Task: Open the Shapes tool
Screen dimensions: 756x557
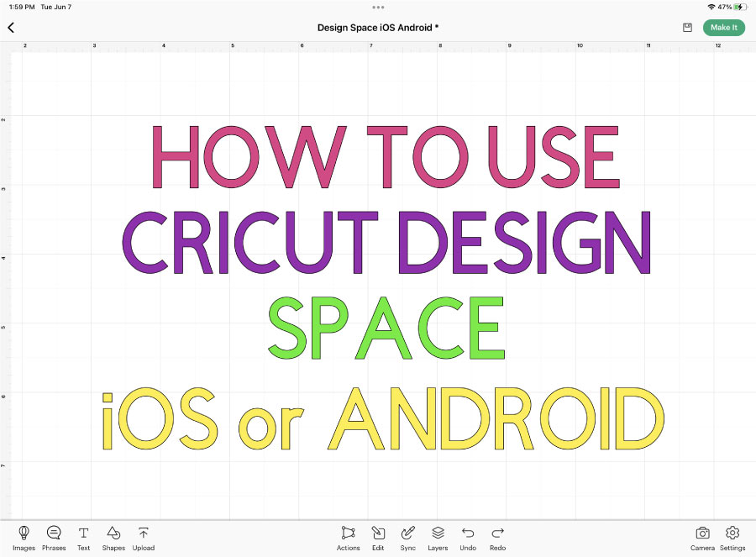Action: (x=113, y=538)
